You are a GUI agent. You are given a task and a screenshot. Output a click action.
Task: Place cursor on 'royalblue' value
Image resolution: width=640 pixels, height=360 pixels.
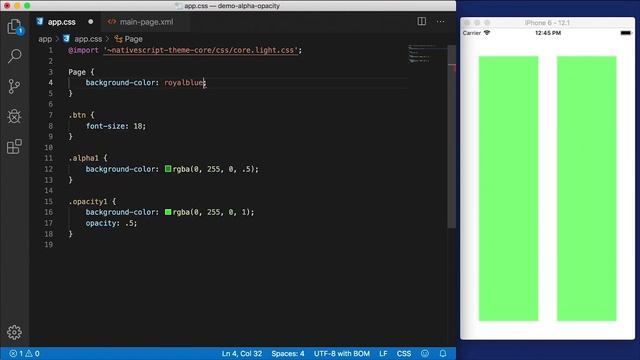tap(184, 82)
